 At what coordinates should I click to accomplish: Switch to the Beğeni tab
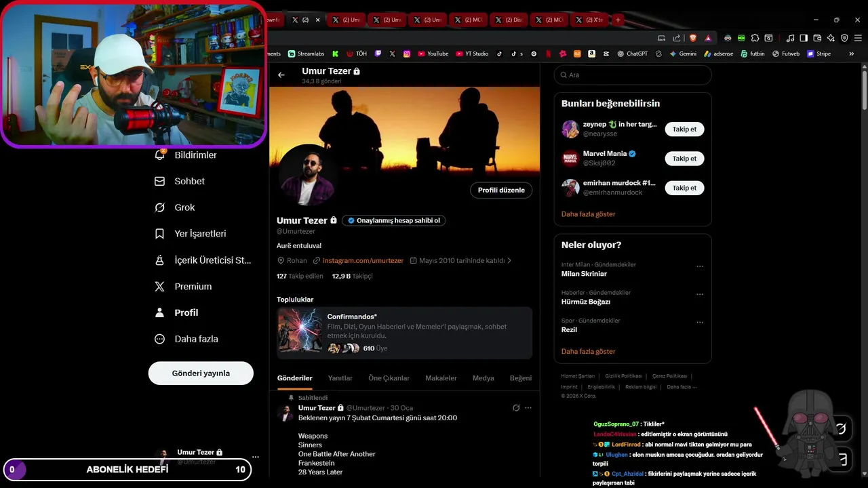[521, 378]
